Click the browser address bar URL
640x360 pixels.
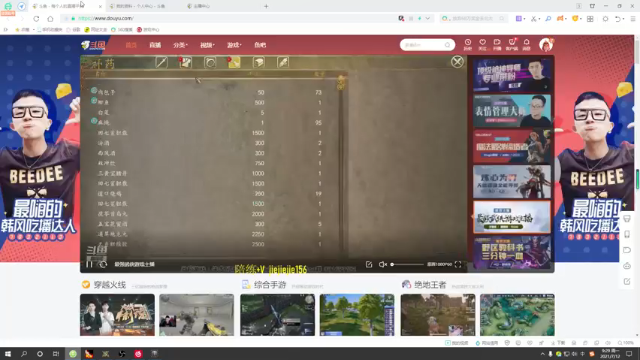click(x=106, y=18)
